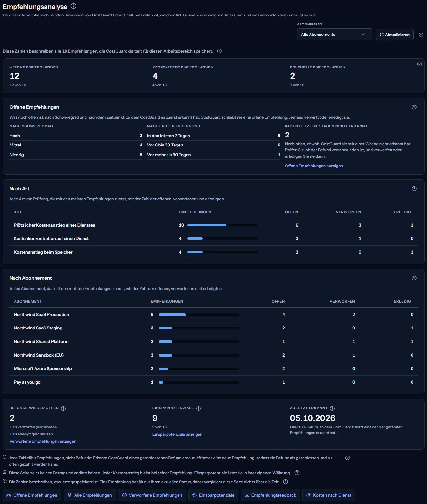Follow the Offene Empfehlungen anzeigen link
Image resolution: width=427 pixels, height=504 pixels.
pyautogui.click(x=314, y=166)
